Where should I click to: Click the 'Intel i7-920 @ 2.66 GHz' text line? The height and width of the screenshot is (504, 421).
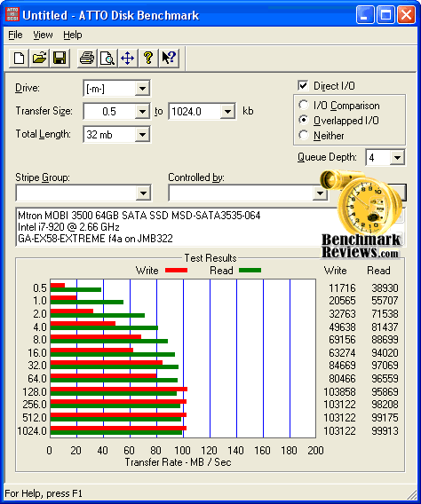(x=68, y=227)
